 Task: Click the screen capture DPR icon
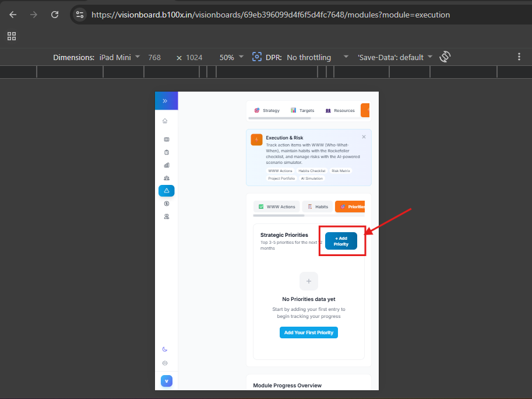257,57
